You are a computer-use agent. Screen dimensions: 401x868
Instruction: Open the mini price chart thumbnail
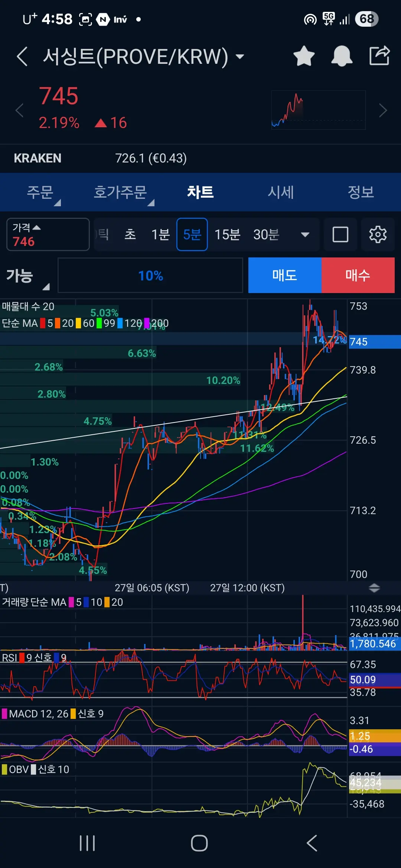319,110
